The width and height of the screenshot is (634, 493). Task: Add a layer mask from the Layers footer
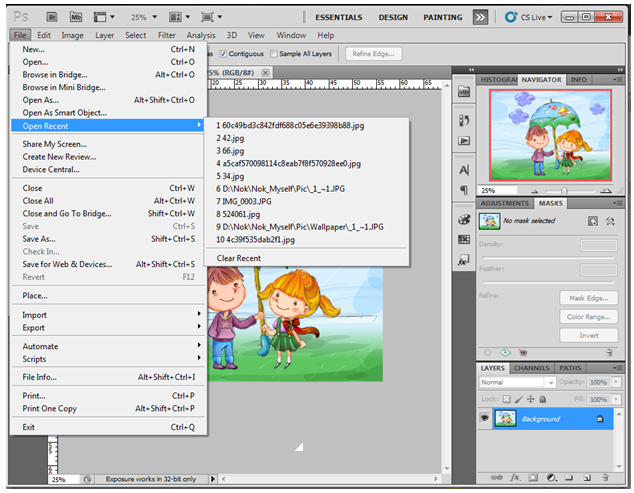pyautogui.click(x=531, y=477)
